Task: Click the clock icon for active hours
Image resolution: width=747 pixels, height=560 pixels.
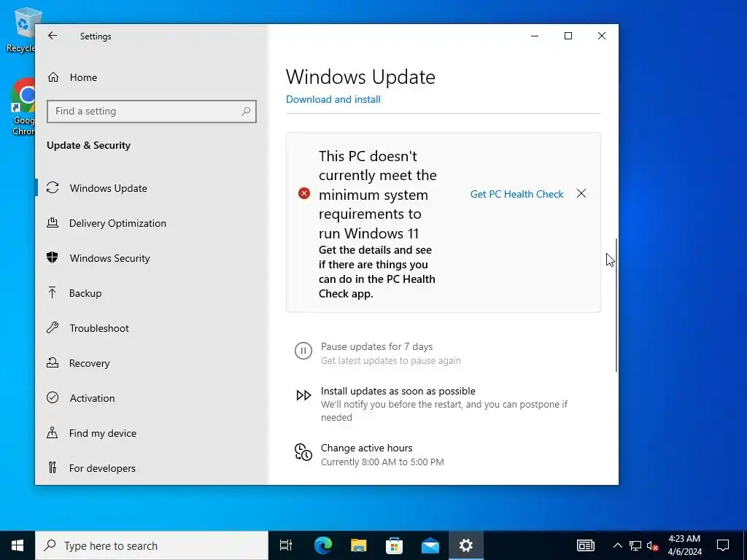Action: click(x=303, y=452)
